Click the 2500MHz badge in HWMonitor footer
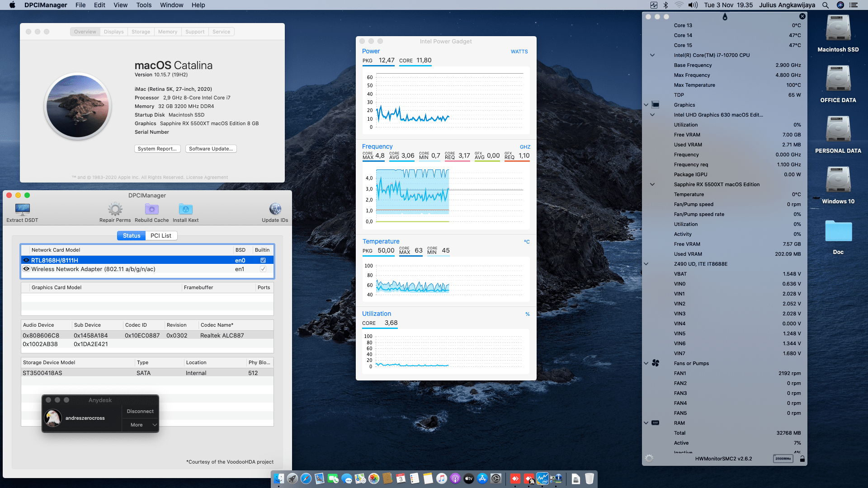The image size is (868, 488). [783, 459]
